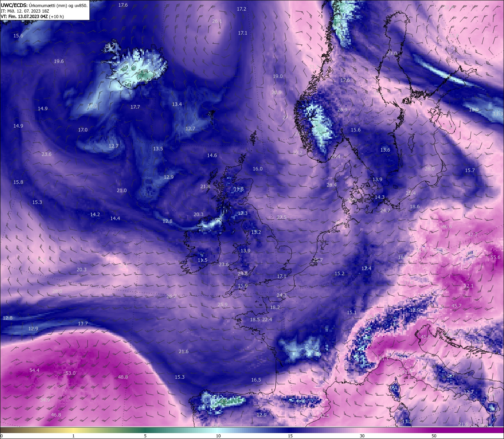Viewport: 504px width, 439px height.
Task: Click the 27.3 value off the Norwegian coast
Action: [287, 118]
